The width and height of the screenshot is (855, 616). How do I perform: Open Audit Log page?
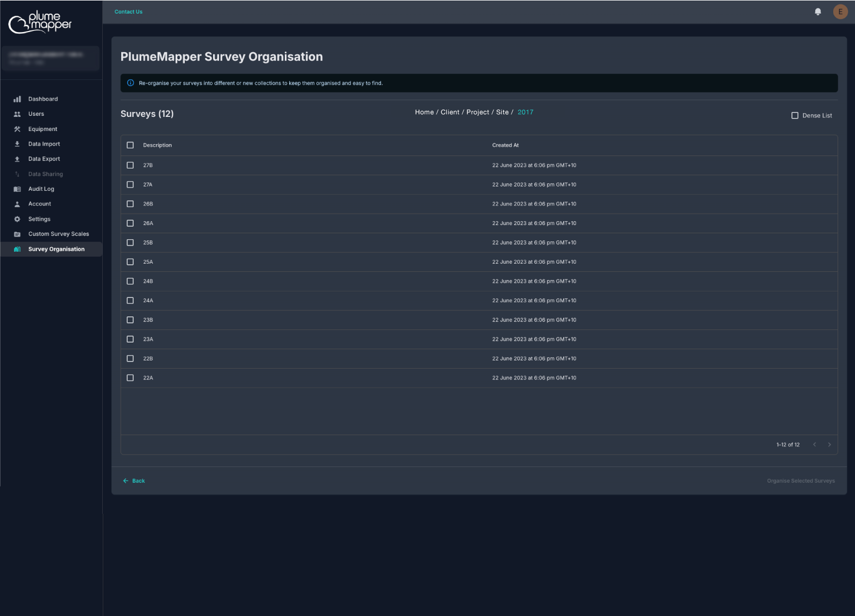[51, 189]
